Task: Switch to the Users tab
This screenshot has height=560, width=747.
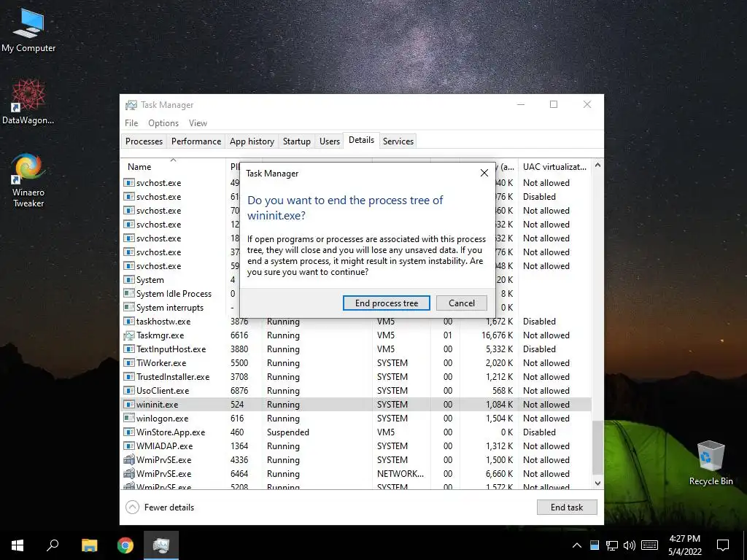Action: click(330, 141)
